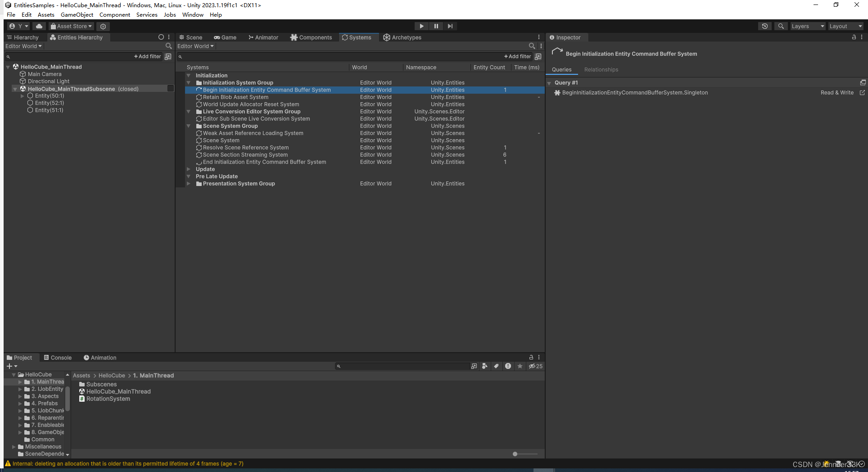
Task: Select Retain Blob Asset System row
Action: click(365, 97)
